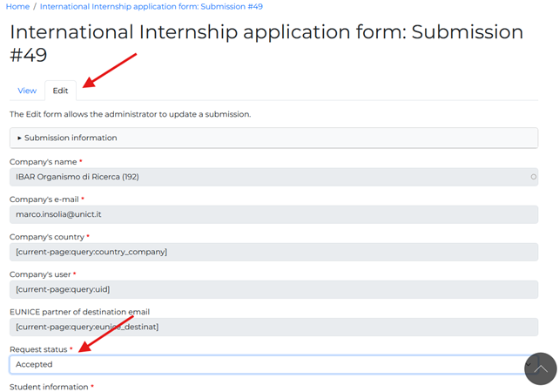Expand the Submission information section
The image size is (559, 392).
pyautogui.click(x=70, y=138)
